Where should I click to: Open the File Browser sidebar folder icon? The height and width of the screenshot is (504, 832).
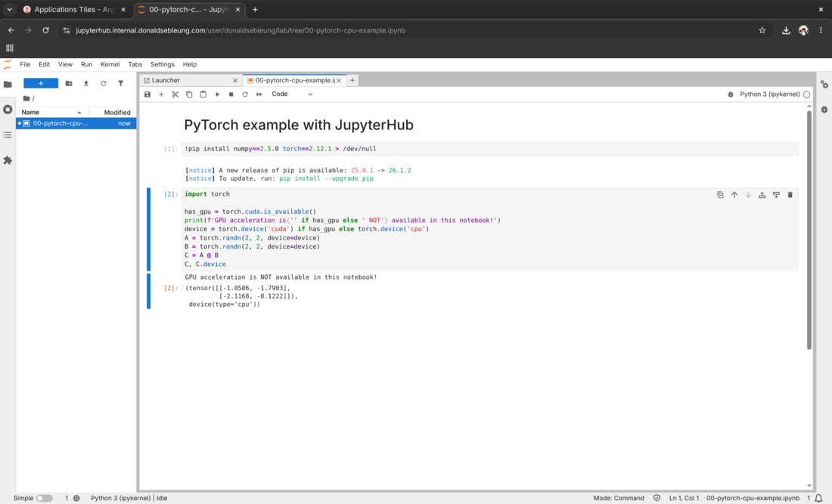click(x=8, y=85)
